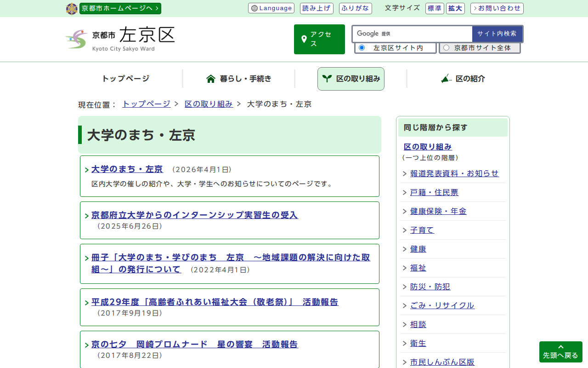The width and height of the screenshot is (588, 368).
Task: Click the map pin Access icon
Action: click(304, 40)
